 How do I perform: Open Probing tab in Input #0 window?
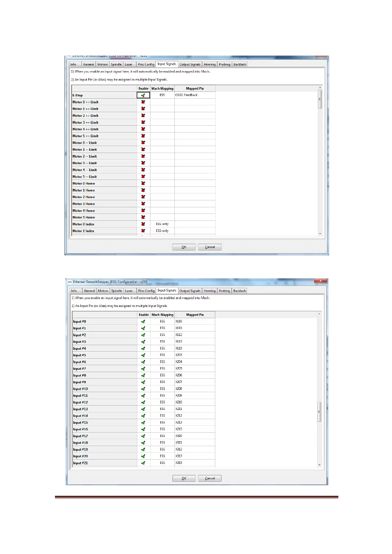point(224,291)
